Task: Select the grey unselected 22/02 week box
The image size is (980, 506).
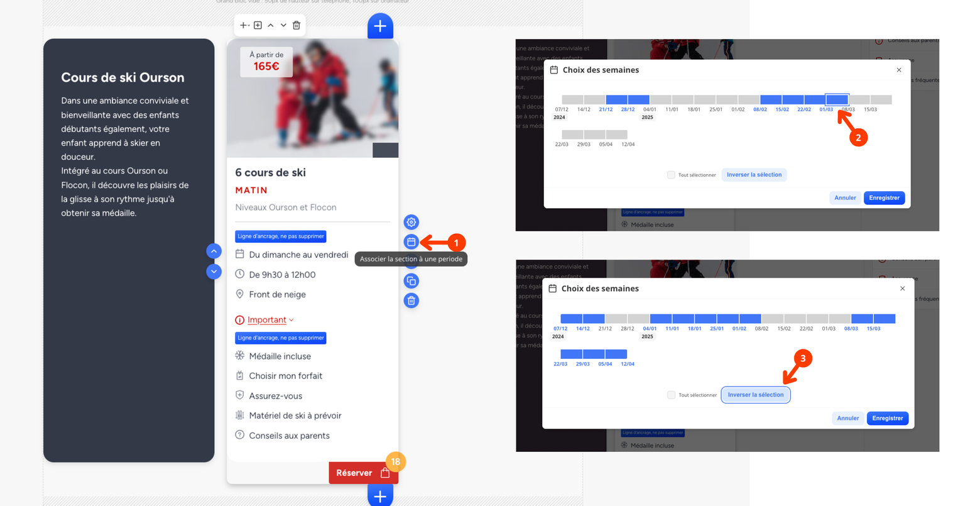Action: pos(817,319)
